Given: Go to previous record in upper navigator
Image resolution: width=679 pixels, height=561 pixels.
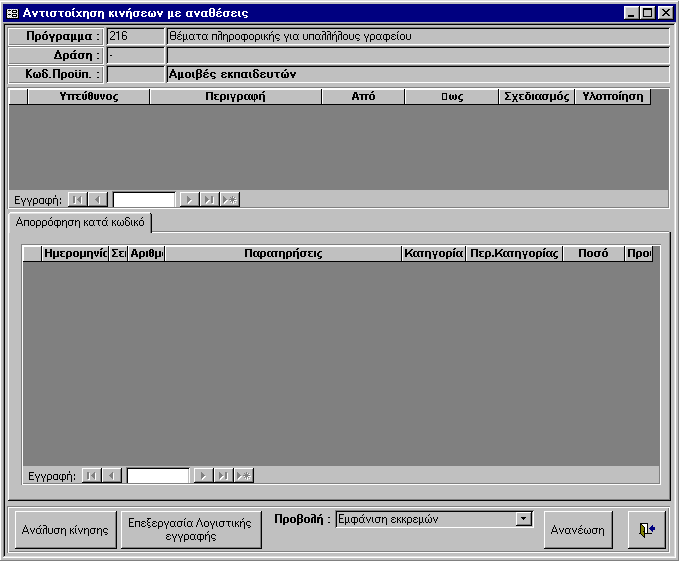Looking at the screenshot, I should [99, 199].
